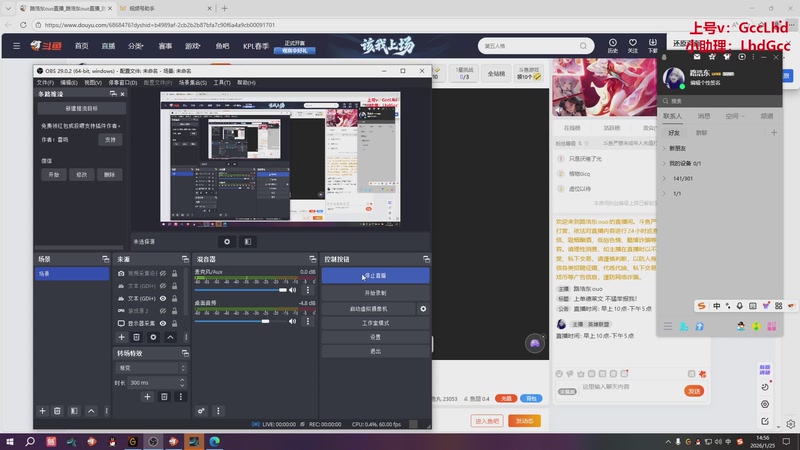Mute 麦克风/Aux speaker icon
The height and width of the screenshot is (450, 800).
pyautogui.click(x=292, y=290)
